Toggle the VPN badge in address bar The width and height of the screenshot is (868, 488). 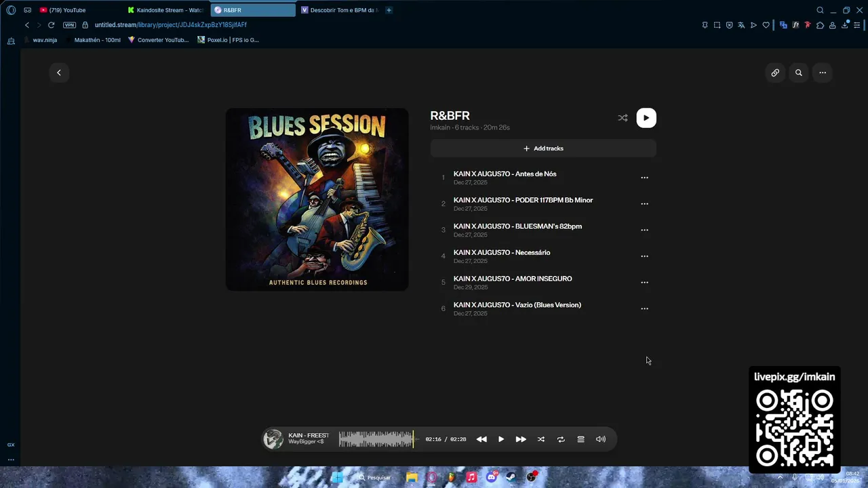(x=69, y=25)
